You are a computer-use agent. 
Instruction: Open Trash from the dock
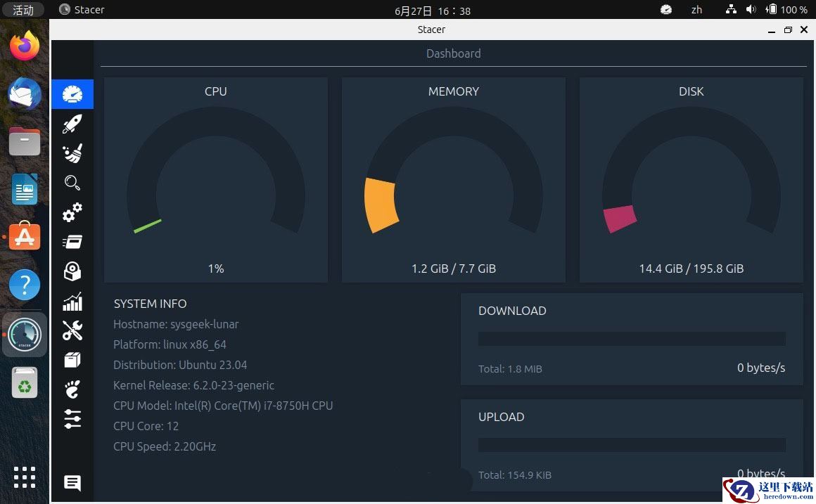tap(25, 382)
